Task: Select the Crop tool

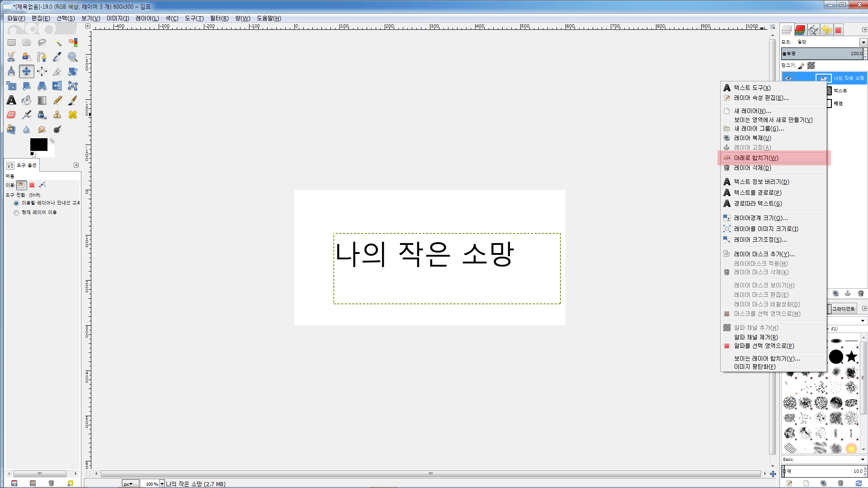Action: (57, 71)
